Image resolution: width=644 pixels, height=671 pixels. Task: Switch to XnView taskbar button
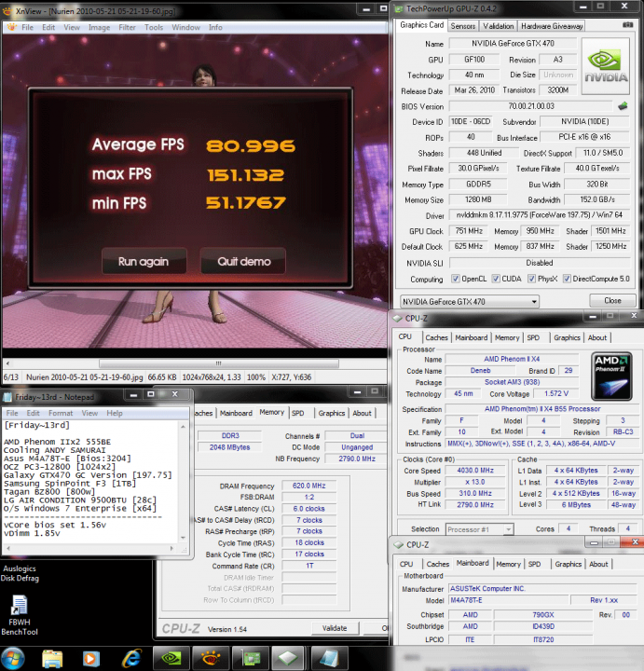(x=210, y=658)
